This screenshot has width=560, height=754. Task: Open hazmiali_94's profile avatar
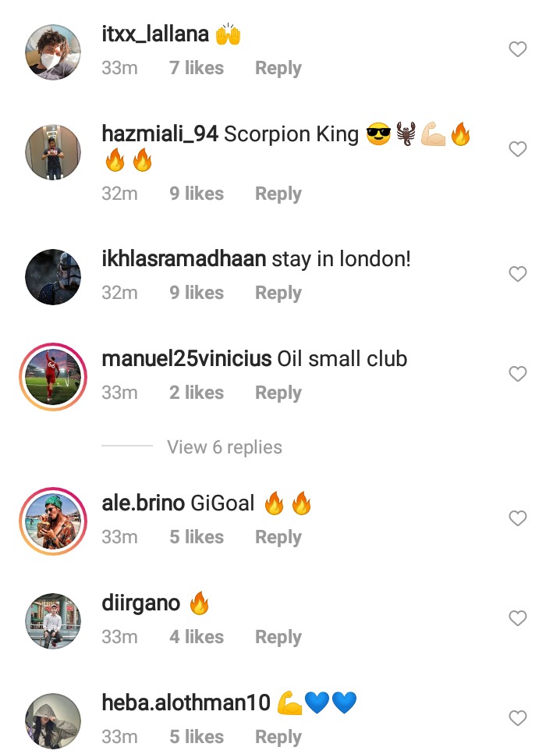[53, 152]
